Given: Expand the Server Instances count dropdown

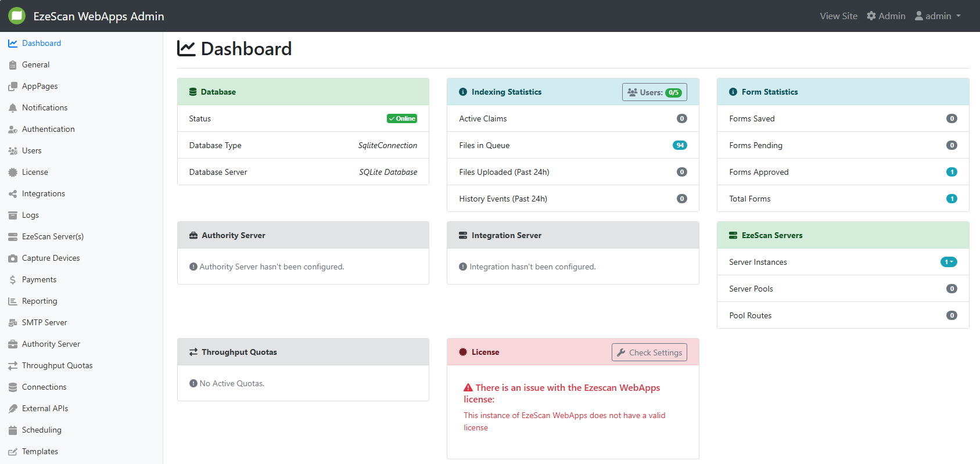Looking at the screenshot, I should 948,262.
